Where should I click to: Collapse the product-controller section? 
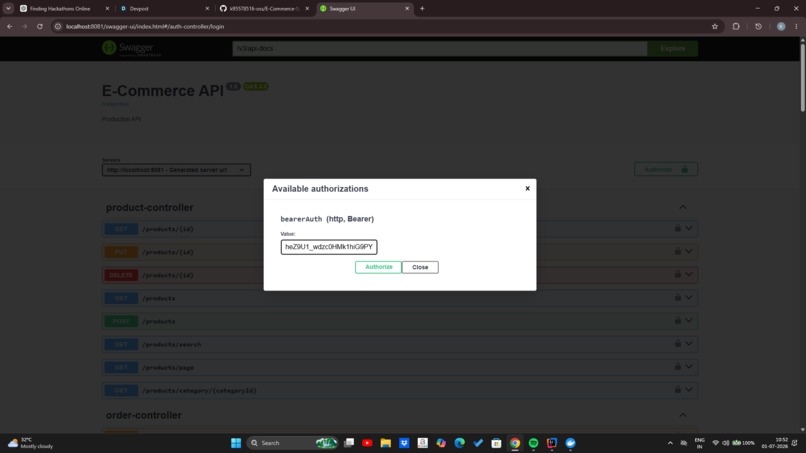683,207
